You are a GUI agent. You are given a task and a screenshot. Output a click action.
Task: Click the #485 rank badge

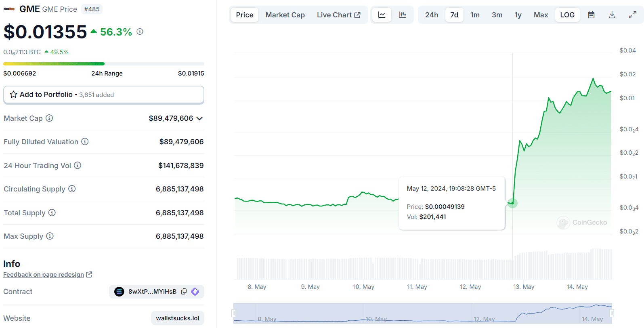click(92, 9)
